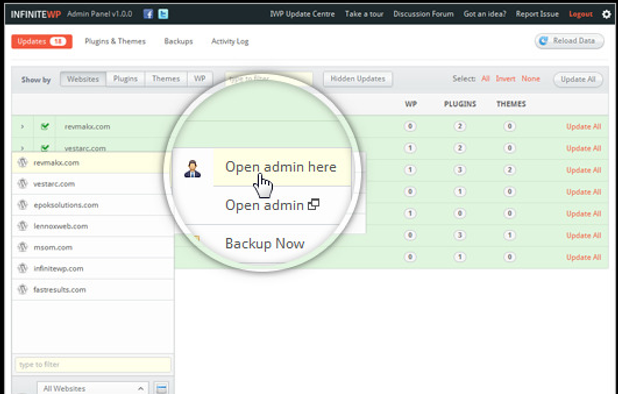
Task: Click WordPress icon beside msom.com
Action: coord(22,247)
